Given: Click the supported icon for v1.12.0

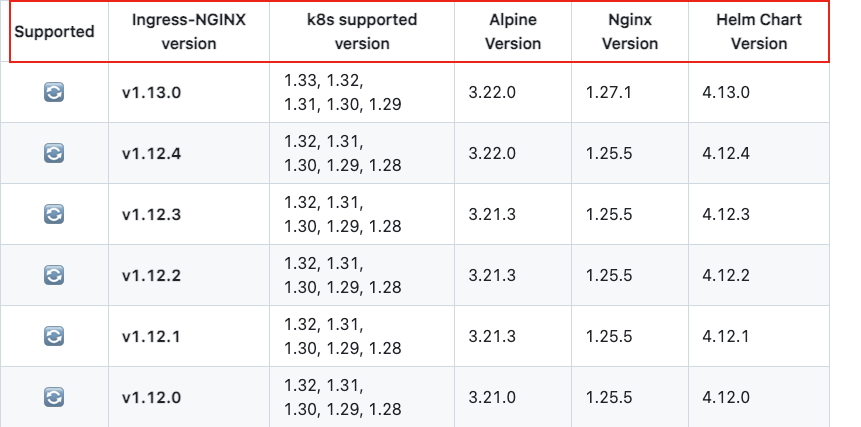Looking at the screenshot, I should [x=54, y=397].
